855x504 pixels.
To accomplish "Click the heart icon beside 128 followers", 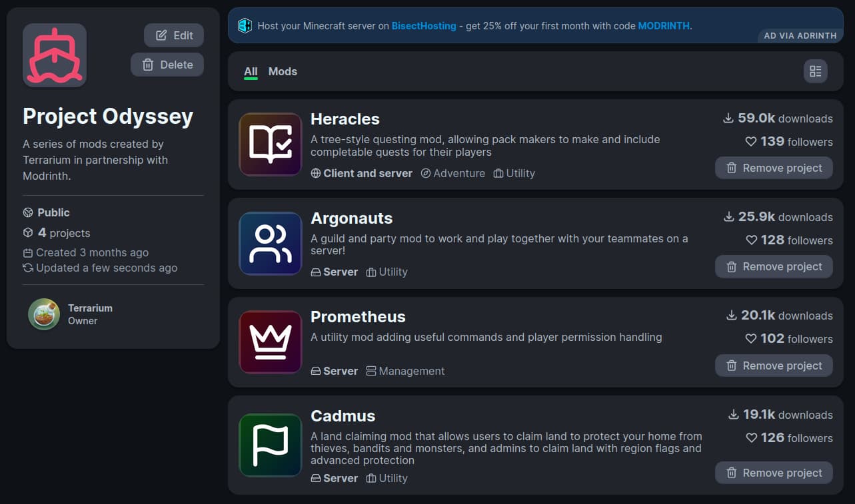I will click(750, 240).
